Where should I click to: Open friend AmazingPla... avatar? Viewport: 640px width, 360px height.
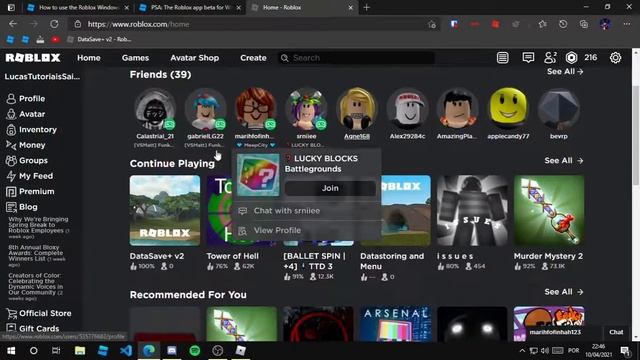click(x=458, y=109)
